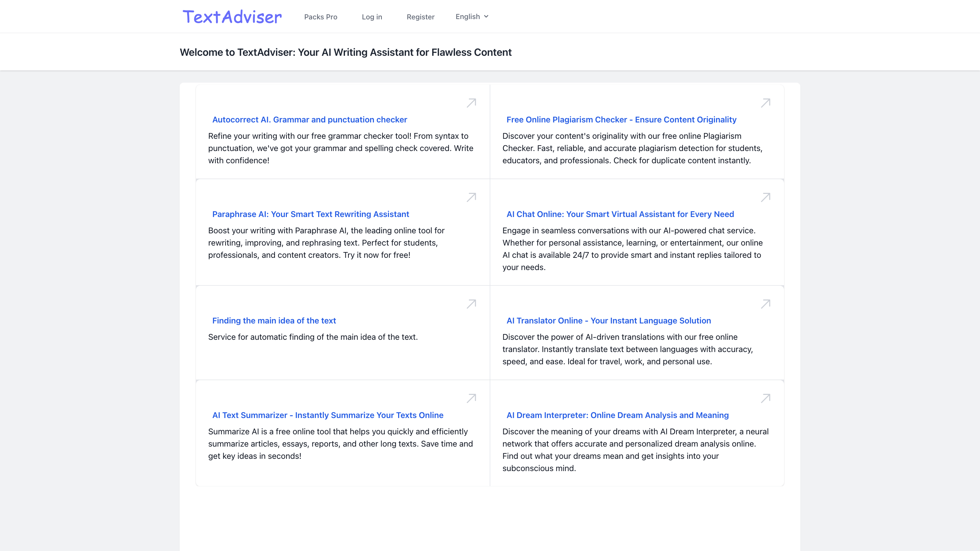980x551 pixels.
Task: Open AI Chat Online virtual assistant link
Action: click(620, 214)
